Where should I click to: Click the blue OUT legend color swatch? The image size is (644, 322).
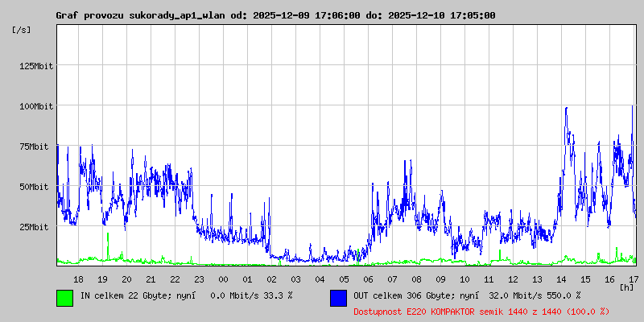[338, 298]
